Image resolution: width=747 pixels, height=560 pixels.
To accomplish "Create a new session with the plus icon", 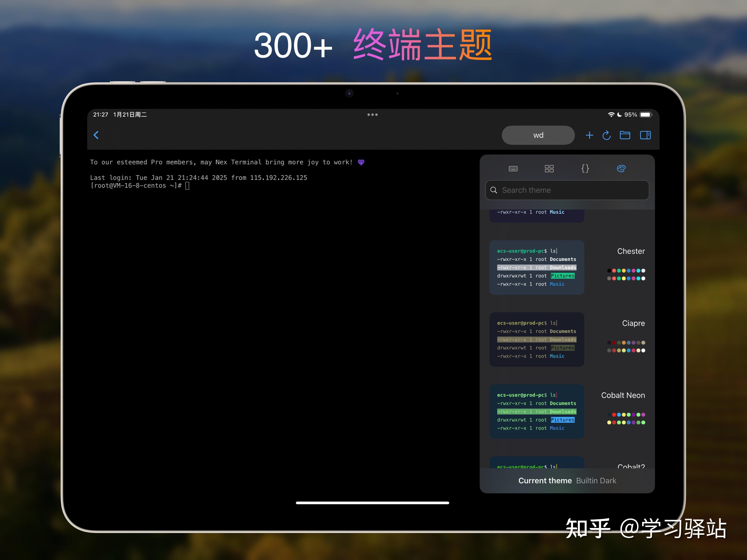I will [x=589, y=135].
